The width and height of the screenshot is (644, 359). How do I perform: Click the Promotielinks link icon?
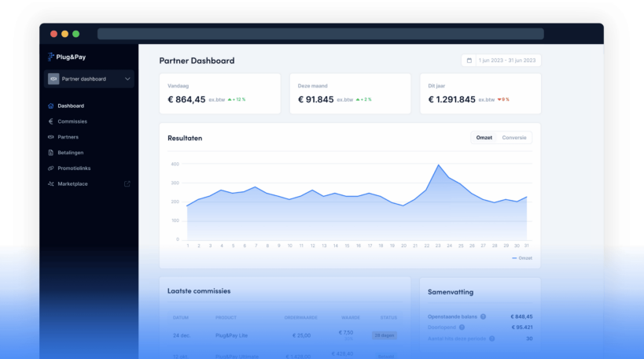[51, 168]
